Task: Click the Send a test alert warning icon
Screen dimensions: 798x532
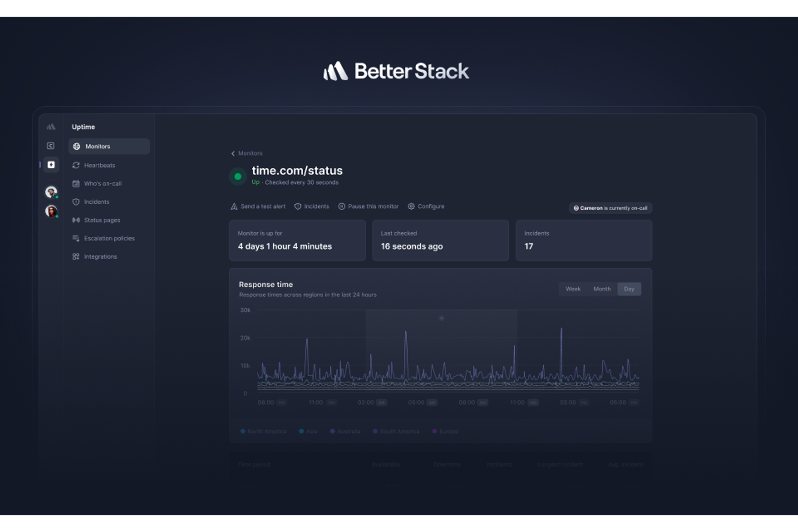Action: click(233, 206)
